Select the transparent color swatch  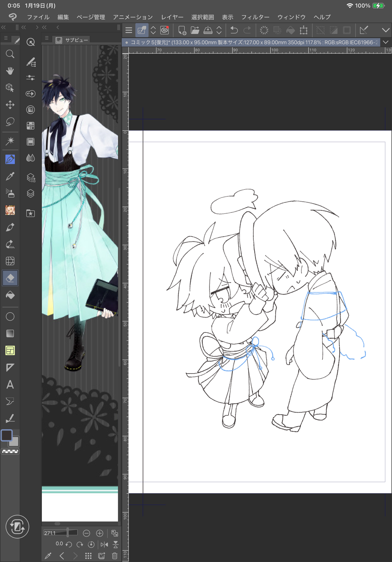tap(10, 452)
